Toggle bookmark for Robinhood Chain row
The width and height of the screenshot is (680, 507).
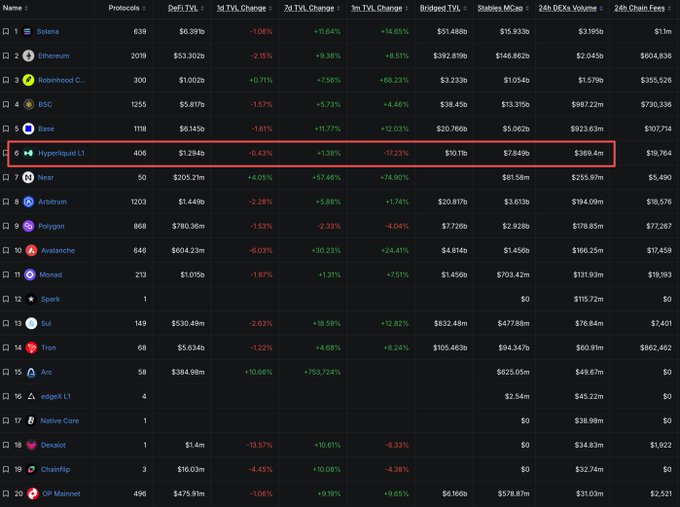coord(6,80)
